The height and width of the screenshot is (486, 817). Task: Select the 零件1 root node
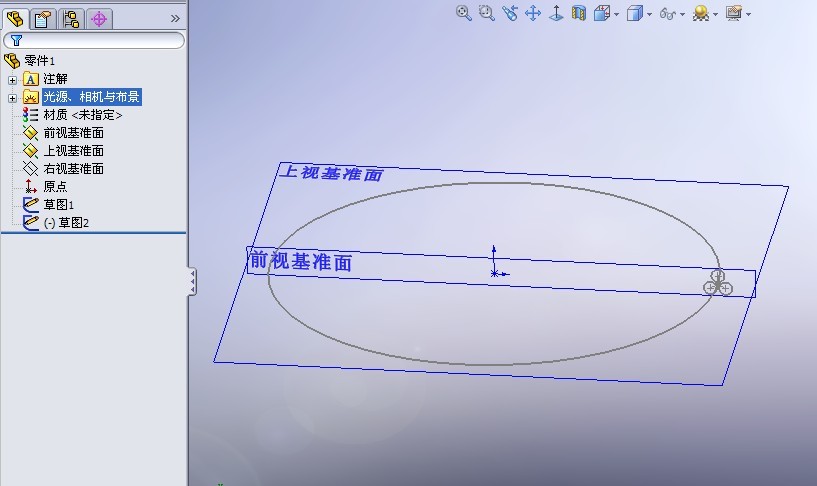point(39,60)
